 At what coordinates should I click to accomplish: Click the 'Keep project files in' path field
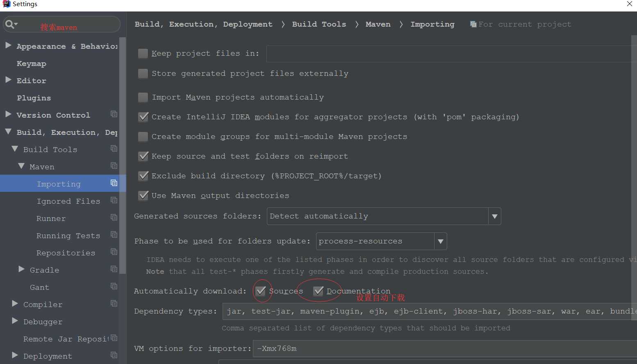(x=451, y=54)
